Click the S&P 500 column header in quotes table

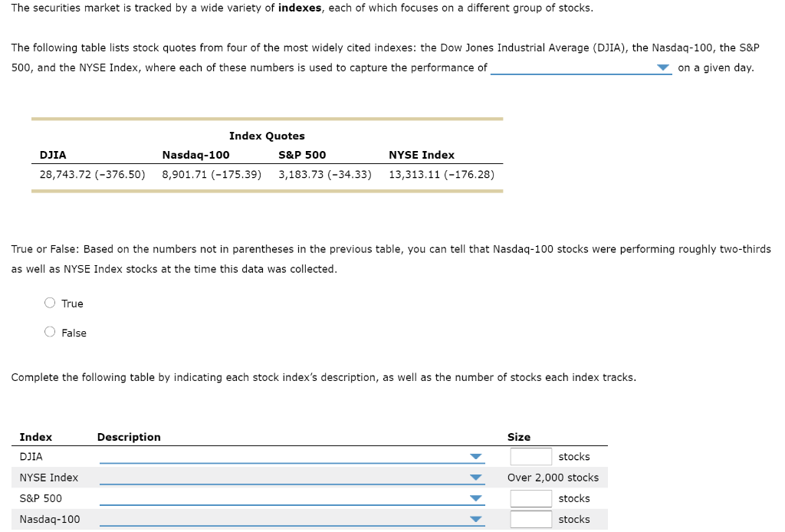tap(302, 155)
